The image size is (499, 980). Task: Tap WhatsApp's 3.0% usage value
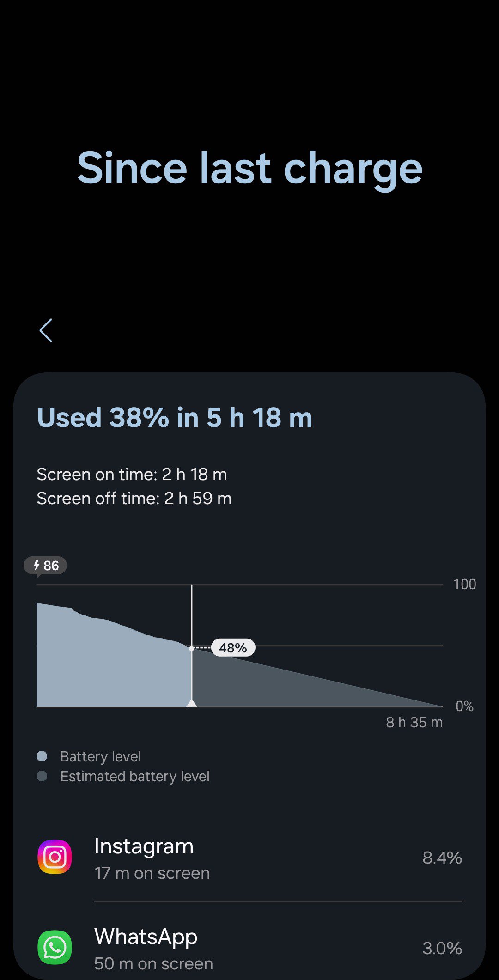pos(442,948)
